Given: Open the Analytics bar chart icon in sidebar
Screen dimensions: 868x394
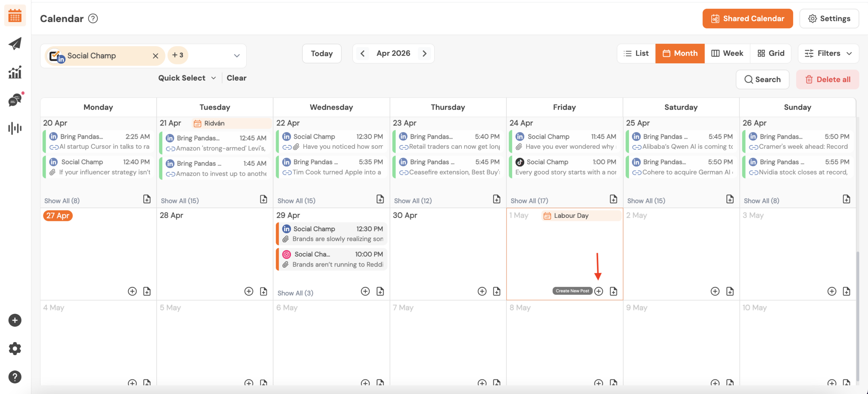Looking at the screenshot, I should click(x=15, y=72).
